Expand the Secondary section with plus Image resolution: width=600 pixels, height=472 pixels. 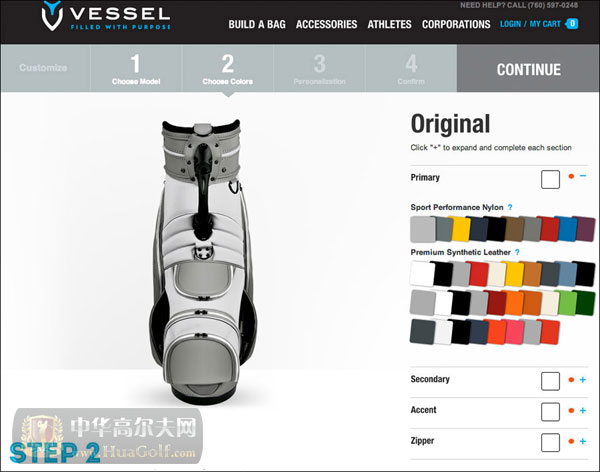(583, 380)
